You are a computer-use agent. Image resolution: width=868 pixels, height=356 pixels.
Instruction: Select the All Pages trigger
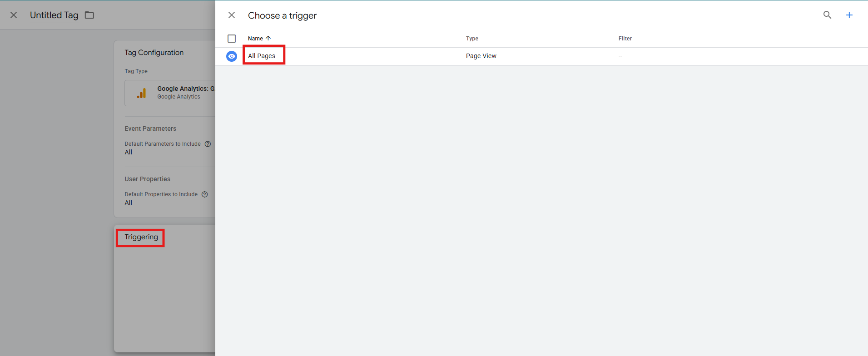[x=262, y=56]
